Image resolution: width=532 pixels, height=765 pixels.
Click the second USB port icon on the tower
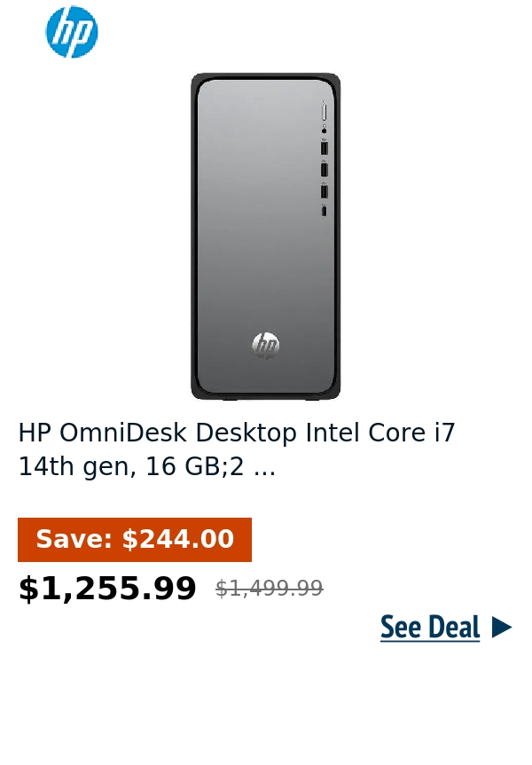pyautogui.click(x=325, y=168)
